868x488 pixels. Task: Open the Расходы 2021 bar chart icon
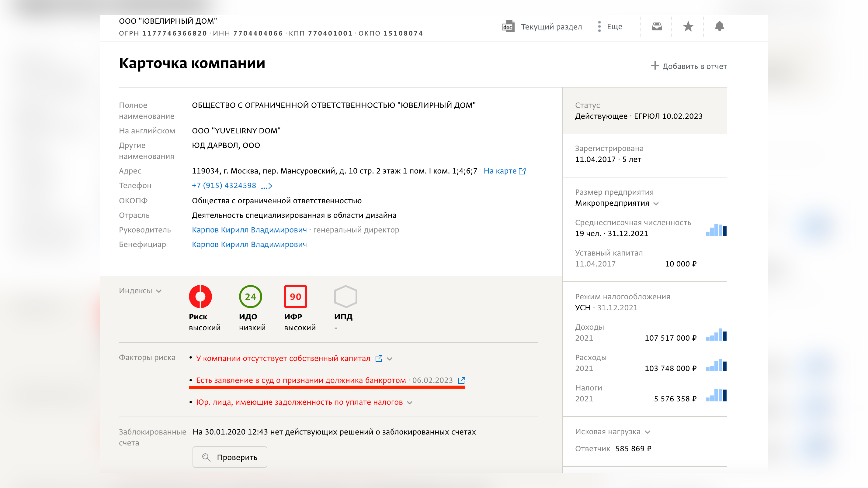click(x=716, y=365)
